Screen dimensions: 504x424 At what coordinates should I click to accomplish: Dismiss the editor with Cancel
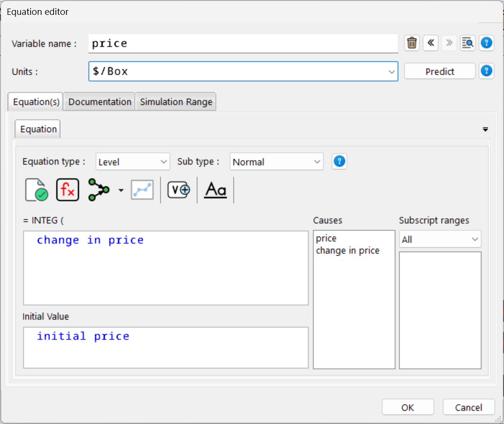click(x=469, y=407)
